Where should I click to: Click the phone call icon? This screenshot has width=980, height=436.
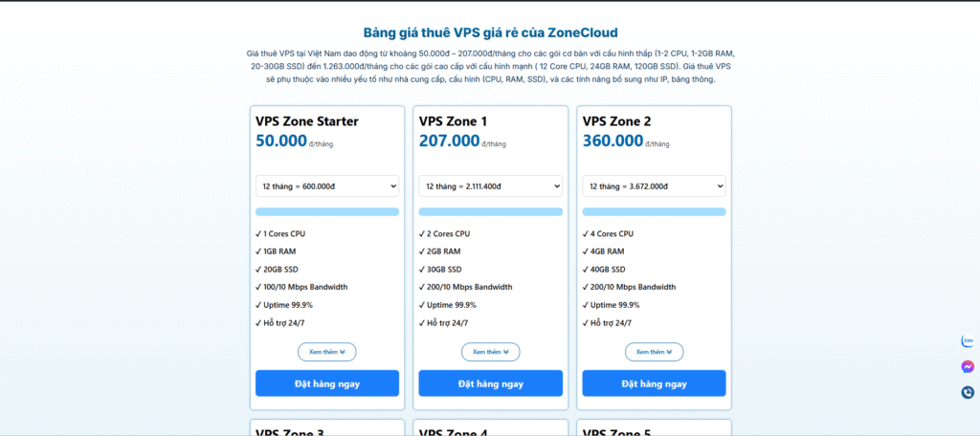[x=968, y=392]
